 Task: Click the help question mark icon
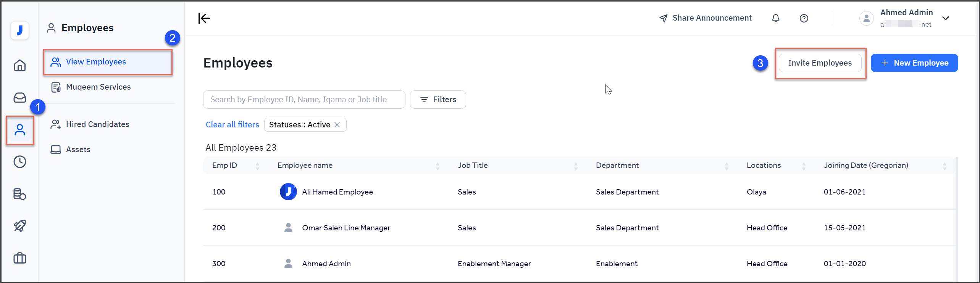pyautogui.click(x=804, y=18)
